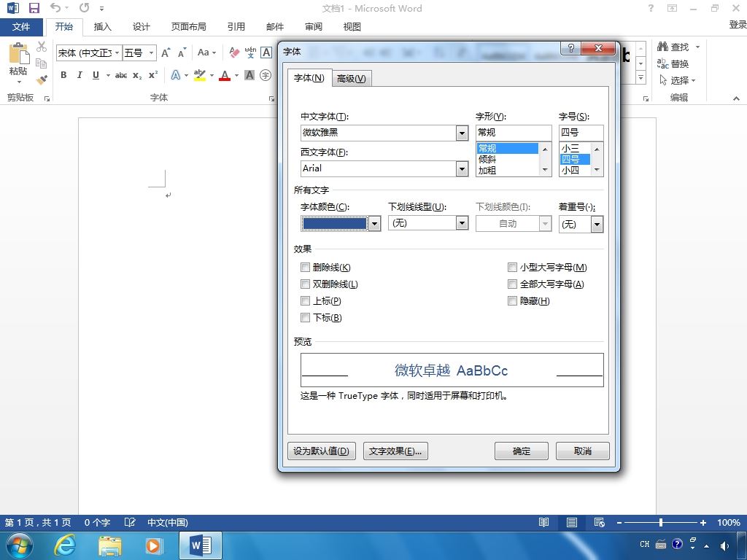The height and width of the screenshot is (560, 747).
Task: Apply superscript formatting
Action: [153, 75]
